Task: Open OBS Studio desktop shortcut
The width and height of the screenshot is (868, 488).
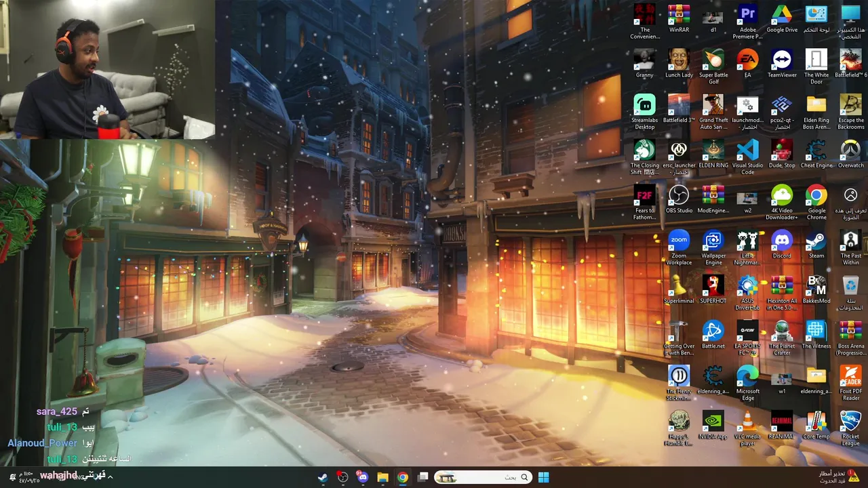Action: (679, 199)
